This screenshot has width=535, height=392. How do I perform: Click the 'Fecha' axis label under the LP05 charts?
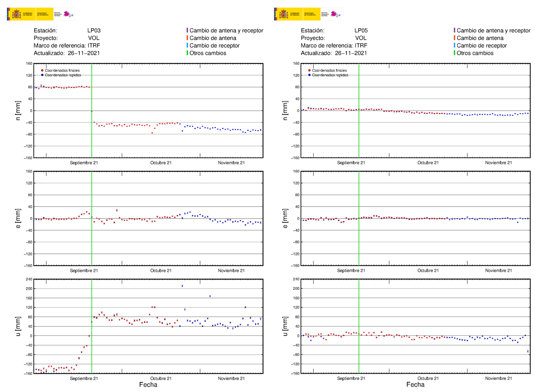(x=415, y=385)
